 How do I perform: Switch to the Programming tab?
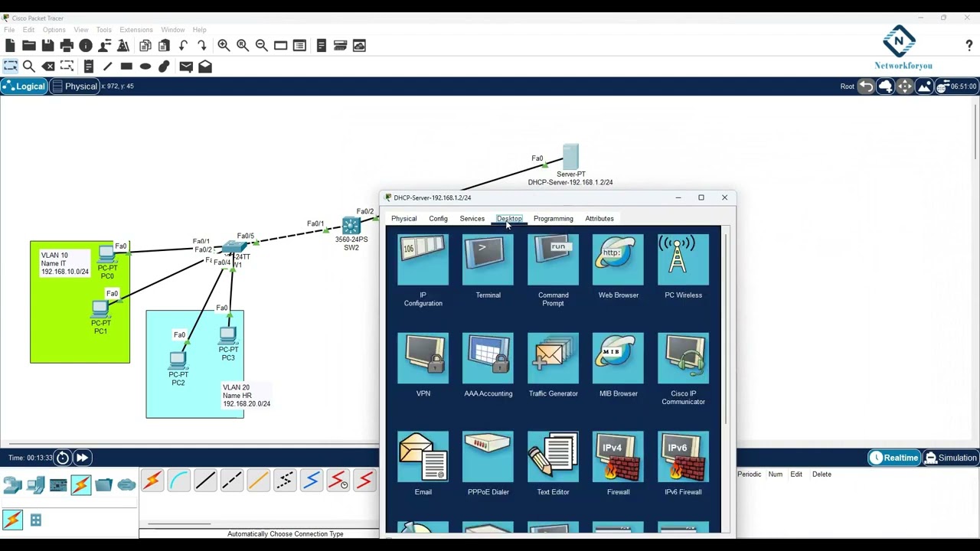pos(553,219)
